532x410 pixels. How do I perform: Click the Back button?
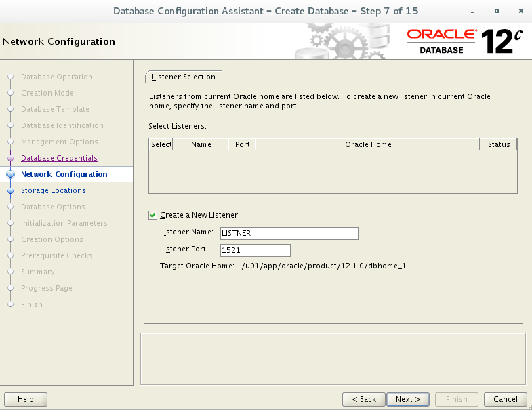pos(364,399)
